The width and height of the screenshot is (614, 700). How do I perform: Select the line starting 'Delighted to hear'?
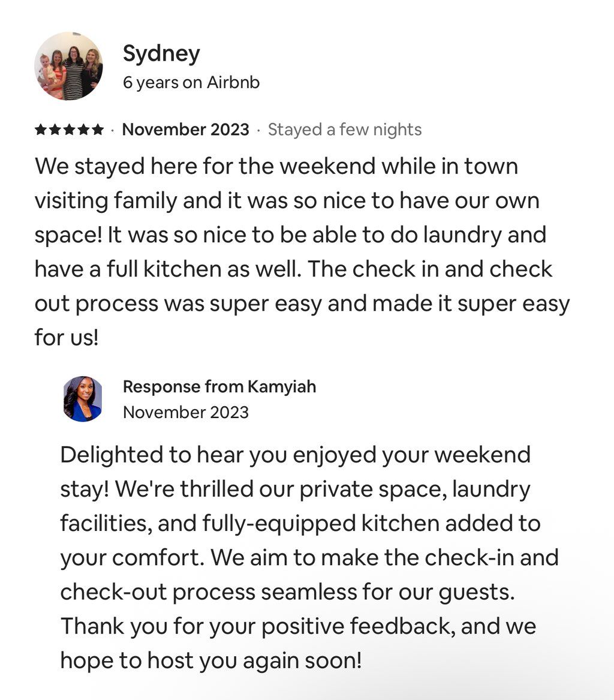[x=296, y=456]
